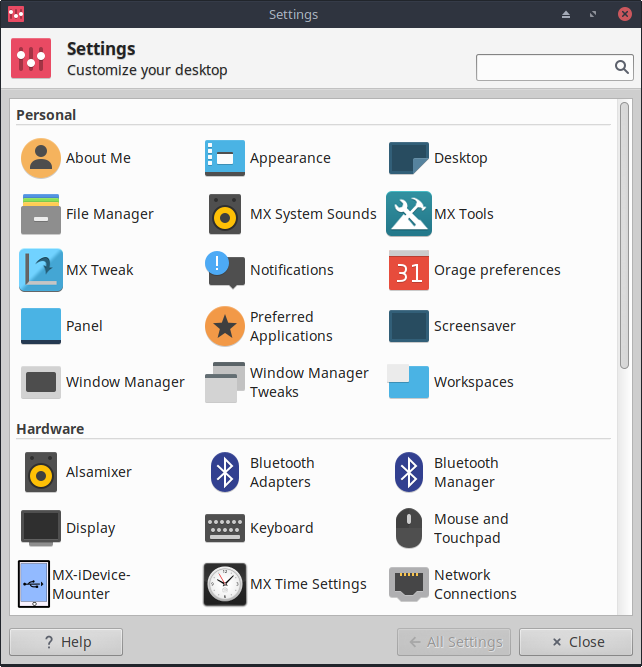Open the Bluetooth Manager icon
Image resolution: width=642 pixels, height=667 pixels.
pos(408,472)
